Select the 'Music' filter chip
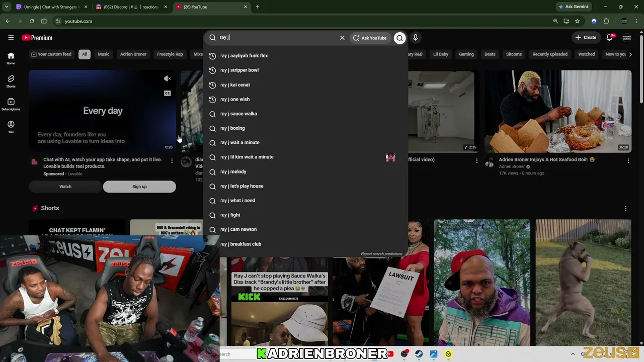This screenshot has height=362, width=644. pyautogui.click(x=104, y=54)
